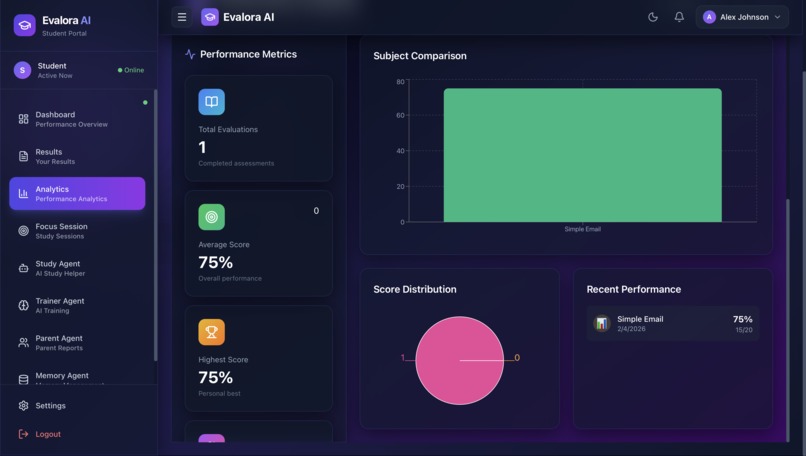Select the Analytics menu item
The image size is (806, 456).
[x=77, y=193]
